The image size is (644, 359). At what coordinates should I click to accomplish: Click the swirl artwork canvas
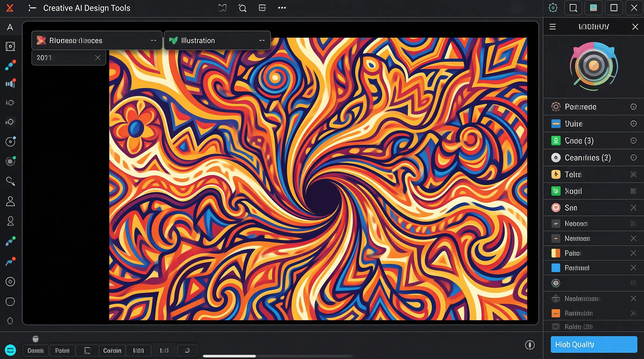[318, 179]
